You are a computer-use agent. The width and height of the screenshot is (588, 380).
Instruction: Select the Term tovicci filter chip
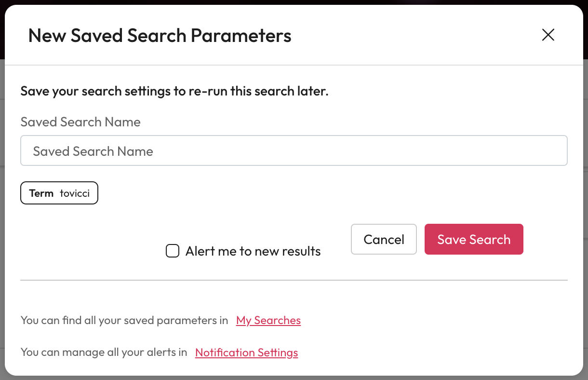click(x=59, y=193)
